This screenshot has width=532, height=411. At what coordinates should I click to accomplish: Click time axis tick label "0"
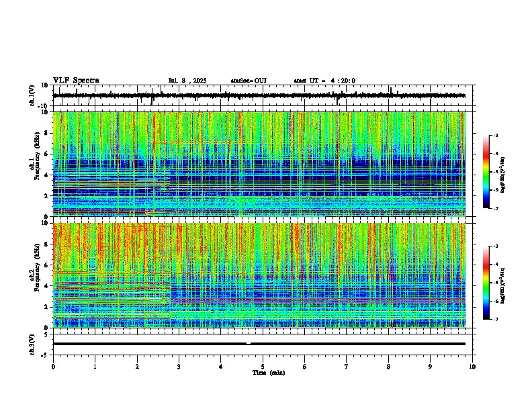tap(53, 367)
